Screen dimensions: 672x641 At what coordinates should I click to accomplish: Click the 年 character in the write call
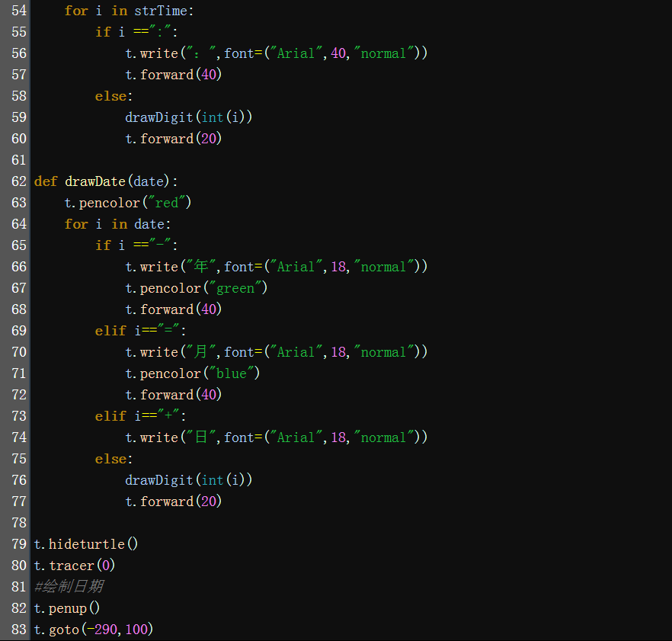pyautogui.click(x=200, y=267)
